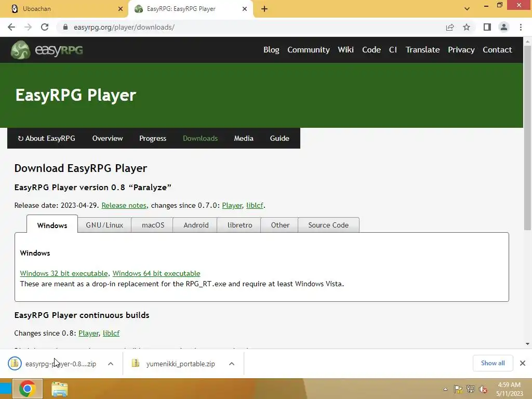Expand options for yumenikki_portable.zip download
The image size is (532, 399).
(x=232, y=364)
